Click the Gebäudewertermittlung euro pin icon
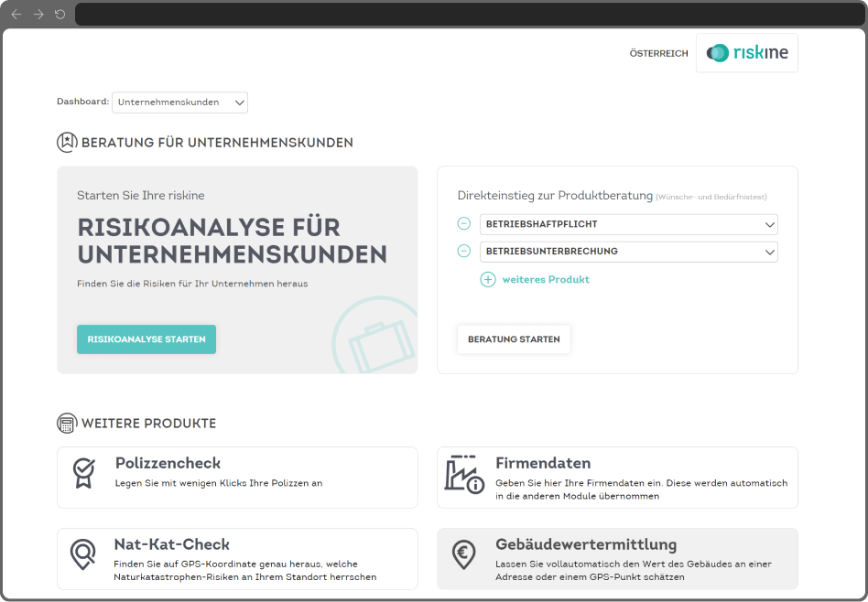This screenshot has width=868, height=602. coord(463,554)
